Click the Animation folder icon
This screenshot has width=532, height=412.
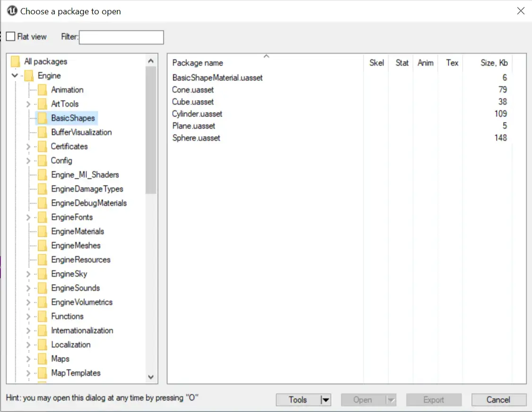[43, 90]
